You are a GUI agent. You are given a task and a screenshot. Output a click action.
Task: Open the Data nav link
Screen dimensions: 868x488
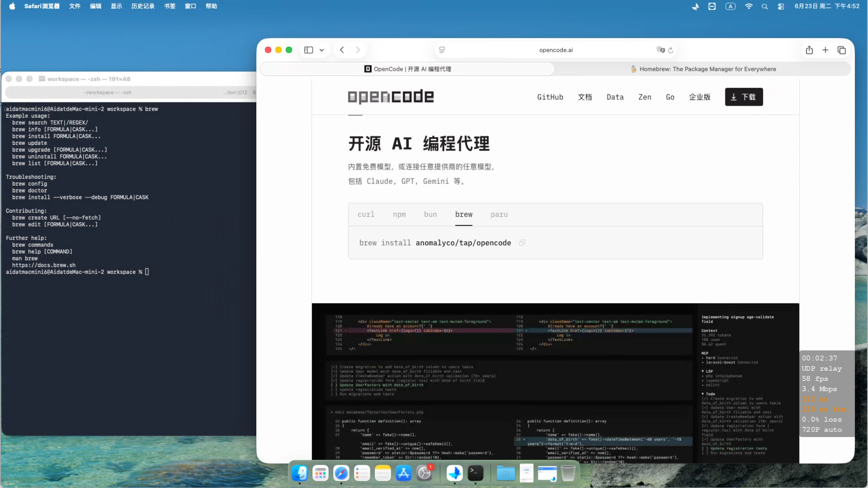(615, 97)
